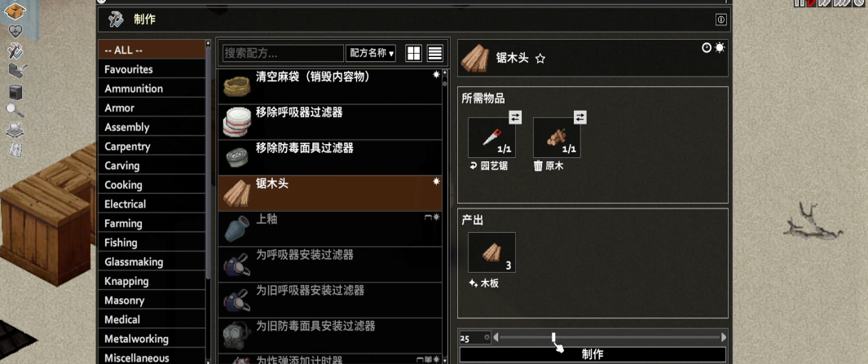Open the health heart icon panel
Image resolution: width=868 pixels, height=364 pixels.
click(x=15, y=32)
